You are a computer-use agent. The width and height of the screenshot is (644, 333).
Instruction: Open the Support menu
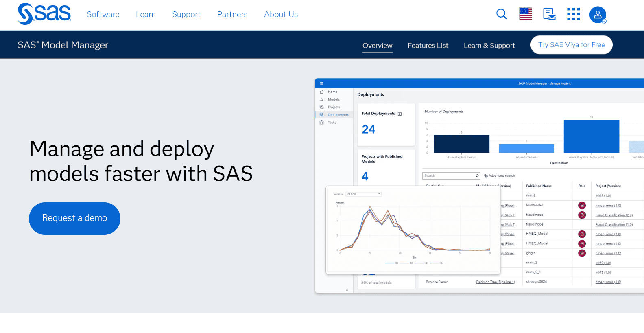tap(186, 14)
